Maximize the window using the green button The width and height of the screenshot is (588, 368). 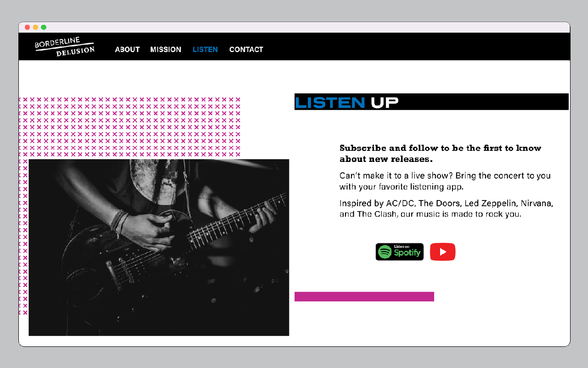44,27
